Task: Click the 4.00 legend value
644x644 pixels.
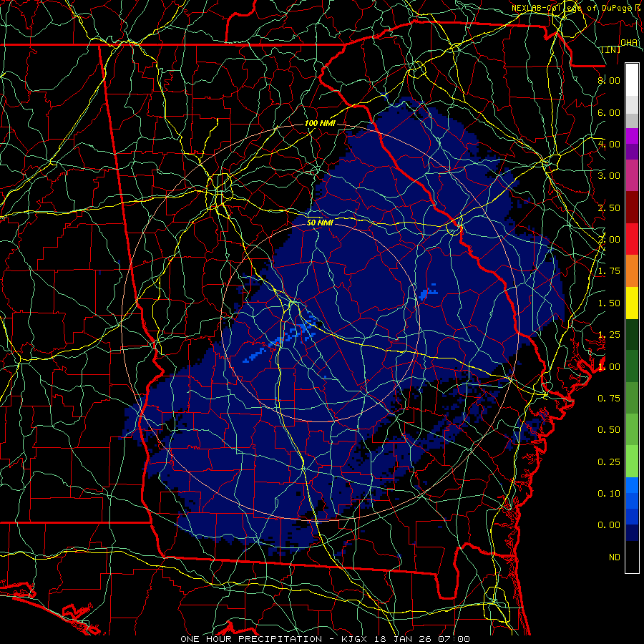Action: click(x=609, y=144)
